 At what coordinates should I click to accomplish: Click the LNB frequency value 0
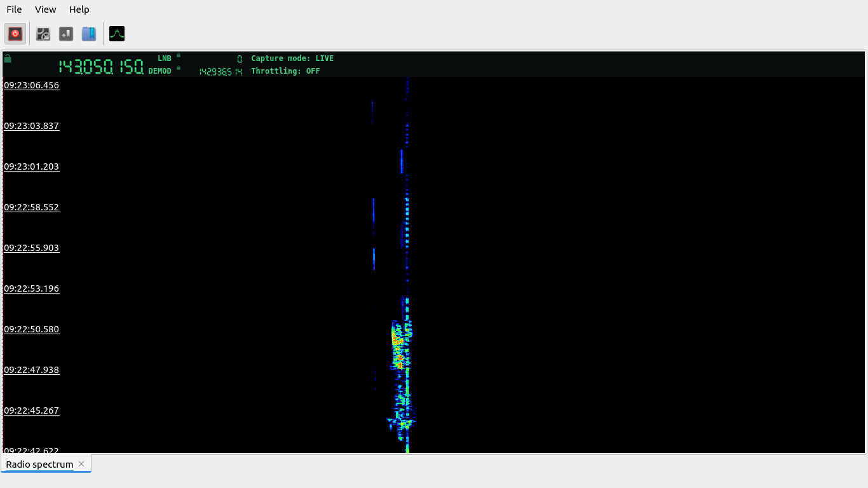pos(240,59)
